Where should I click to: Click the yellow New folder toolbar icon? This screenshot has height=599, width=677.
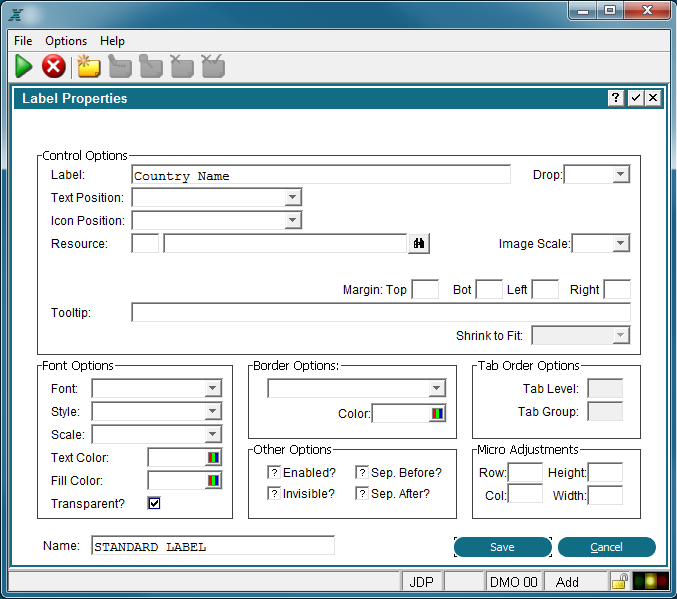[x=89, y=67]
